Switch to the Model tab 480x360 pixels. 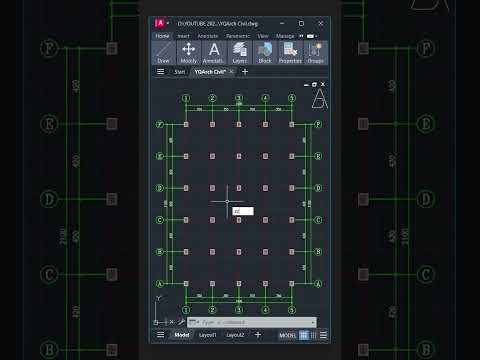point(182,335)
